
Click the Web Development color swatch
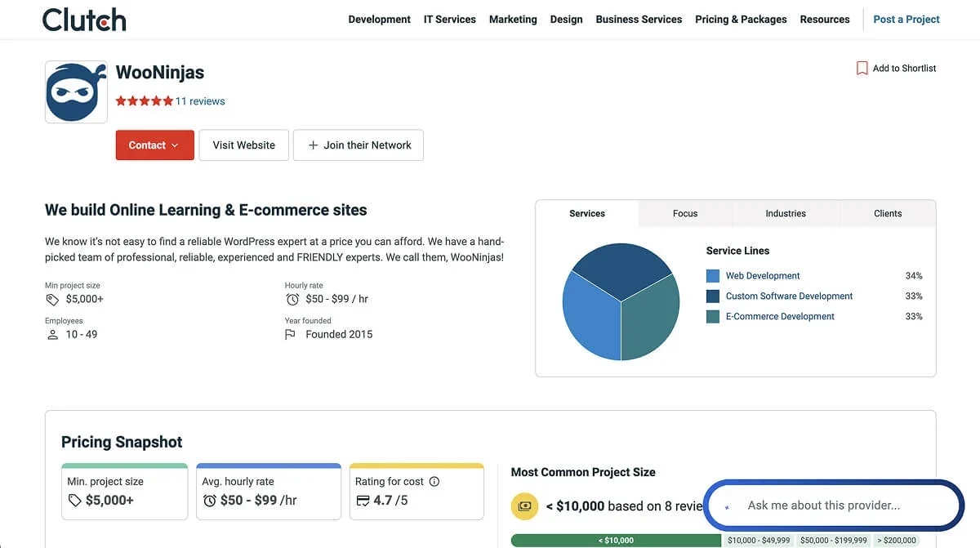pos(713,276)
